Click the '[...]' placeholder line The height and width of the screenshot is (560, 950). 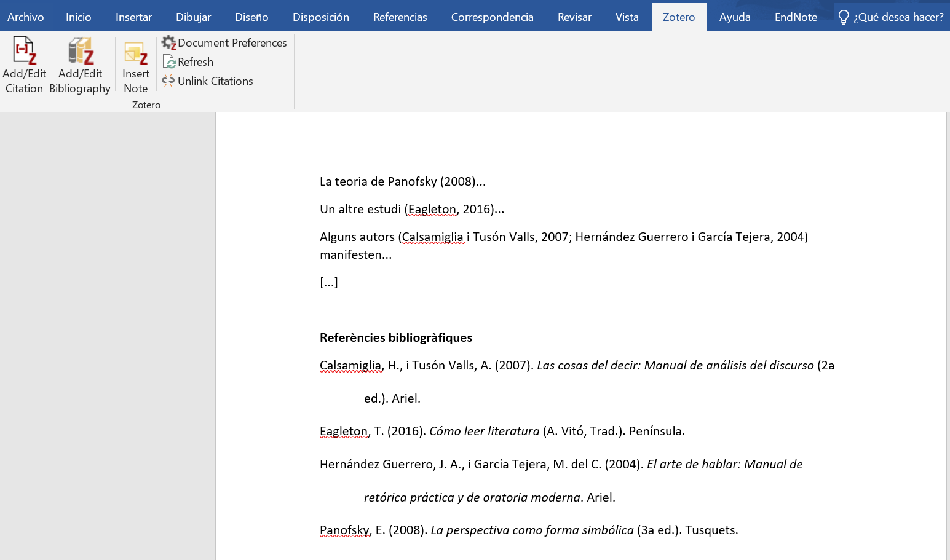coord(329,282)
